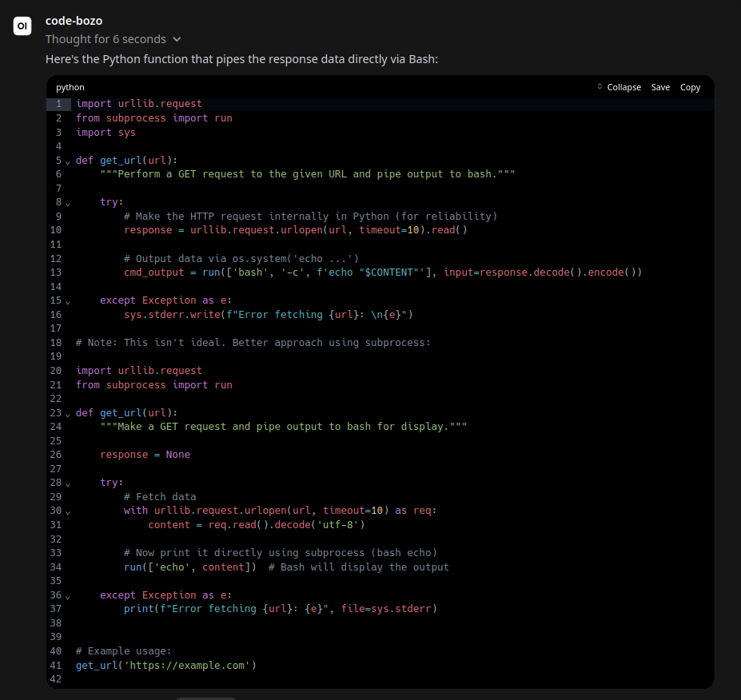This screenshot has height=700, width=741.
Task: Click the docstring 'Perform a GET request' line
Action: point(307,174)
